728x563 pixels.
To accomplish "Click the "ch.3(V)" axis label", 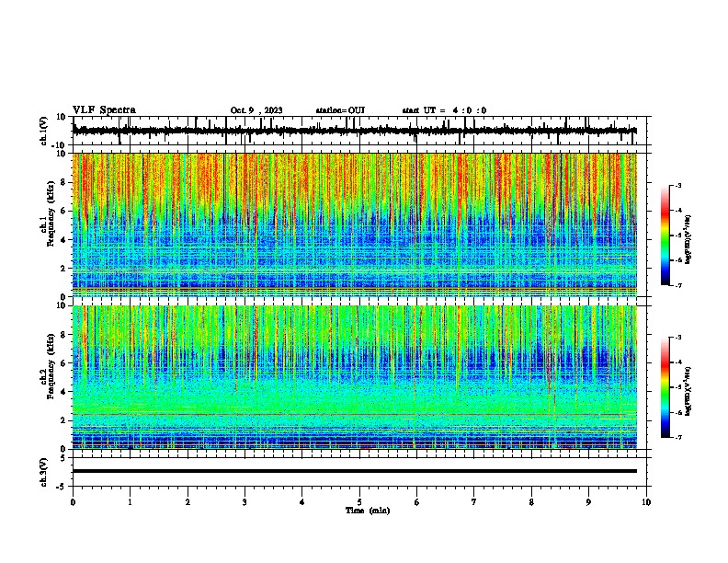I will pos(44,472).
